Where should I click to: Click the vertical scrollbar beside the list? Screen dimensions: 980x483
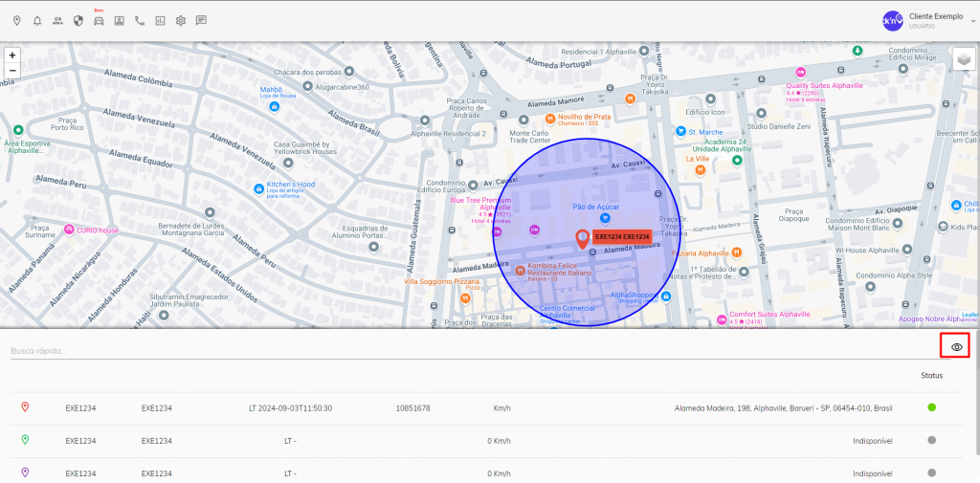977,392
